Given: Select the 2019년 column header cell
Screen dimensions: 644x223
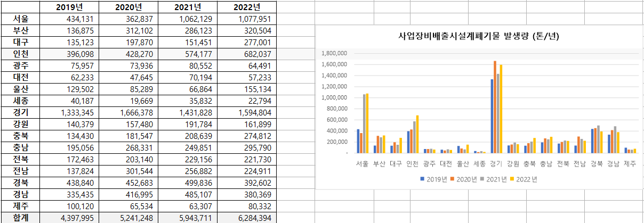Looking at the screenshot, I should point(69,7).
